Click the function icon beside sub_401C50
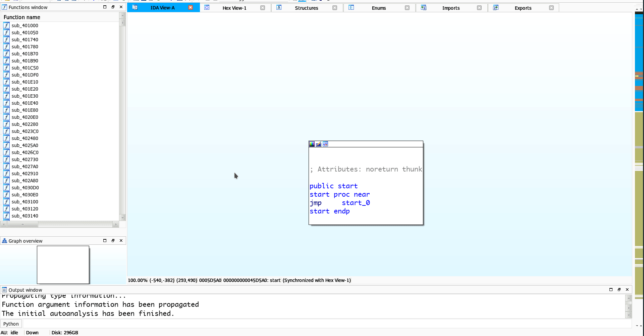 [x=6, y=68]
